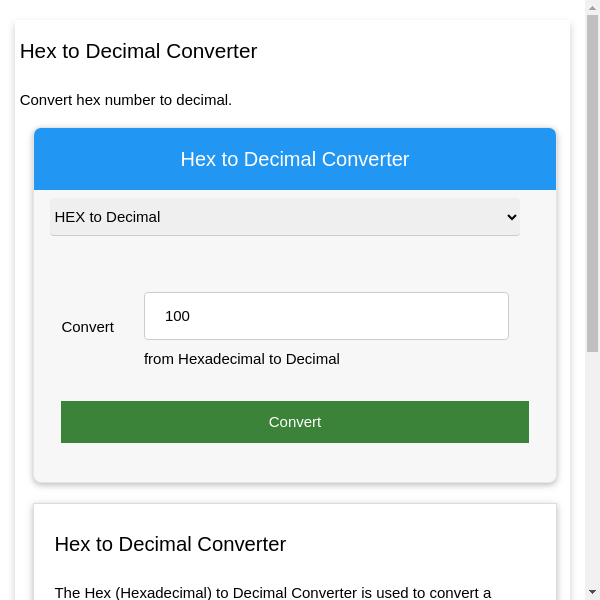The width and height of the screenshot is (600, 600).
Task: Click empty space right of 100 in input box
Action: pos(380,316)
